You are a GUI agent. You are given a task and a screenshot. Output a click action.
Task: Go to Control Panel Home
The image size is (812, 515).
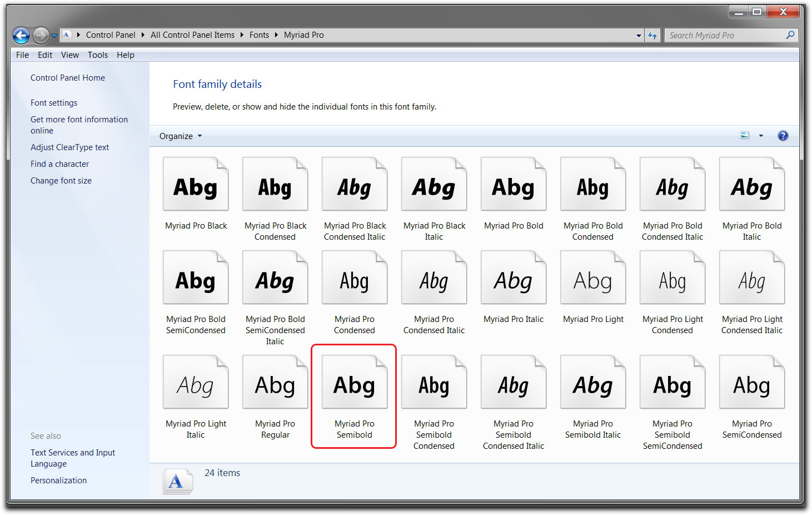coord(68,78)
